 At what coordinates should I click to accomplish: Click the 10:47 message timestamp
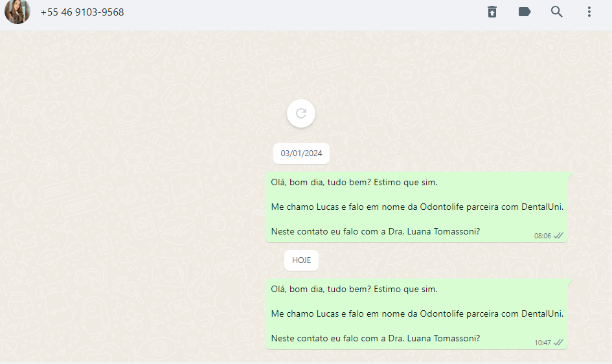[x=542, y=343]
